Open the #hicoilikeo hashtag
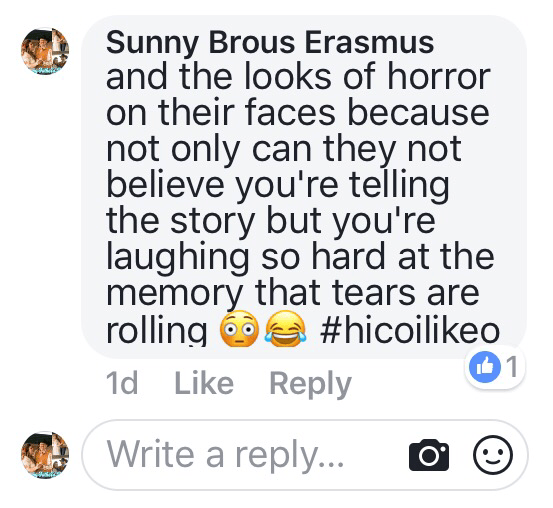 pos(410,330)
